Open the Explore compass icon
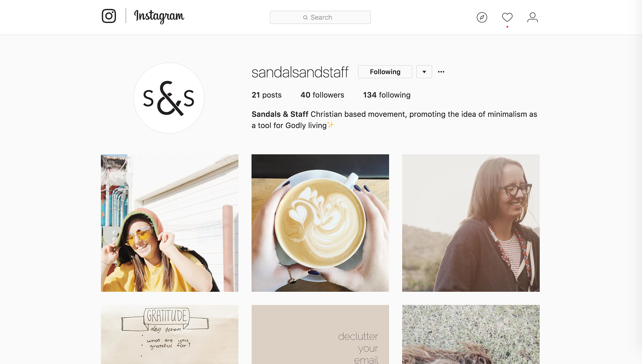The width and height of the screenshot is (642, 364). point(482,17)
